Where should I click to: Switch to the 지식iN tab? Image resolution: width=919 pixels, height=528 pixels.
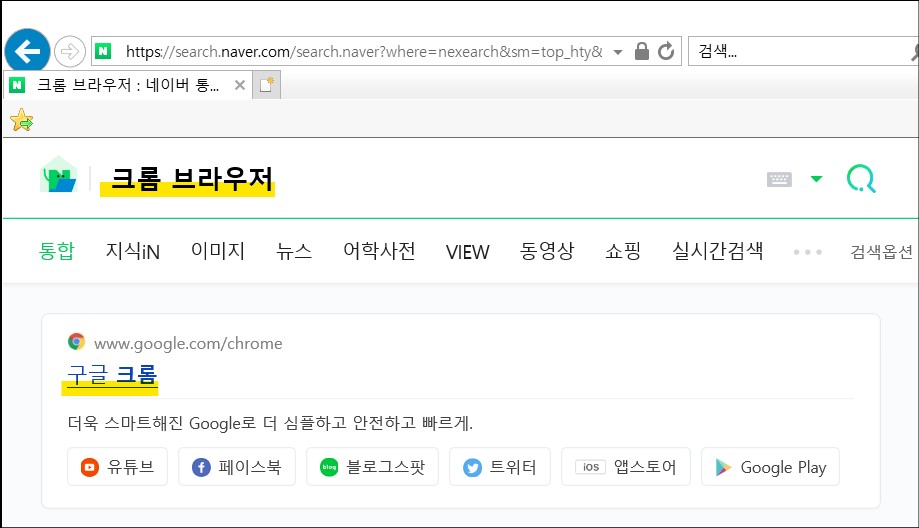(x=132, y=251)
